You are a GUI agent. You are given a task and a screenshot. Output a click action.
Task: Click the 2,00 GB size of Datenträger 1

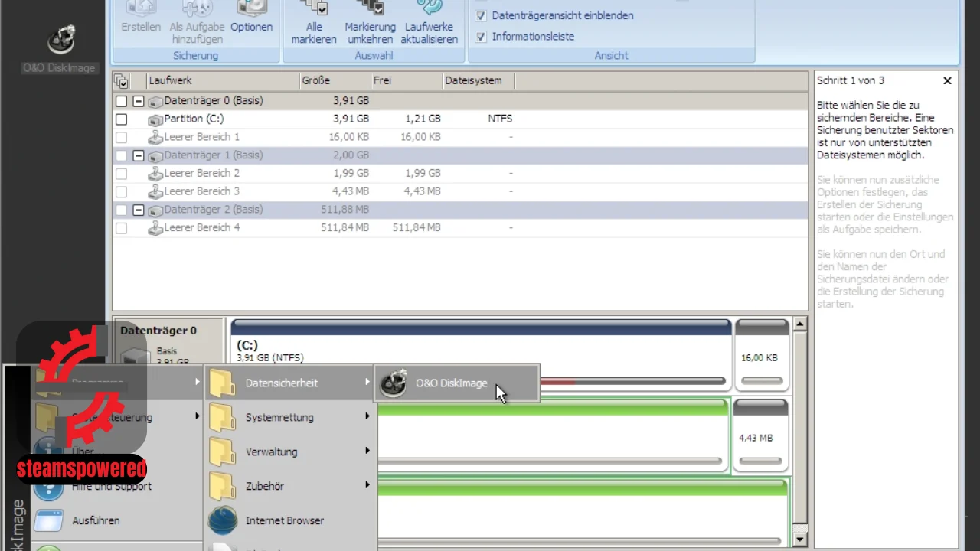click(351, 155)
